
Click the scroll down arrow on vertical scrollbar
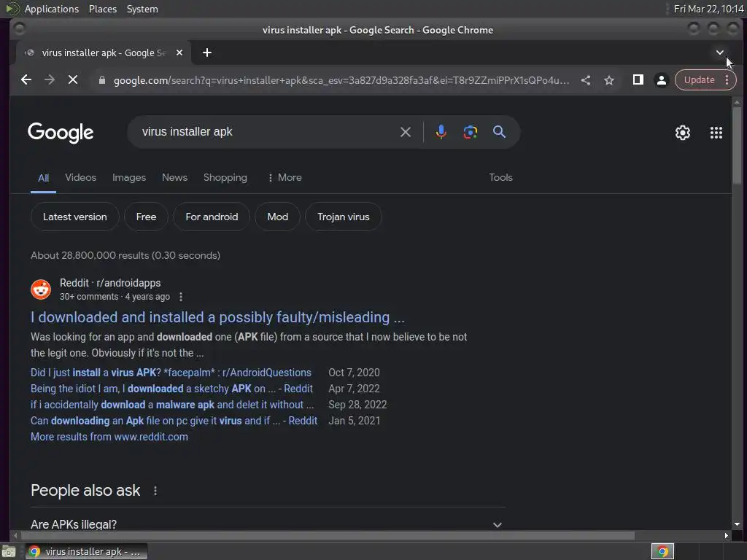point(737,524)
